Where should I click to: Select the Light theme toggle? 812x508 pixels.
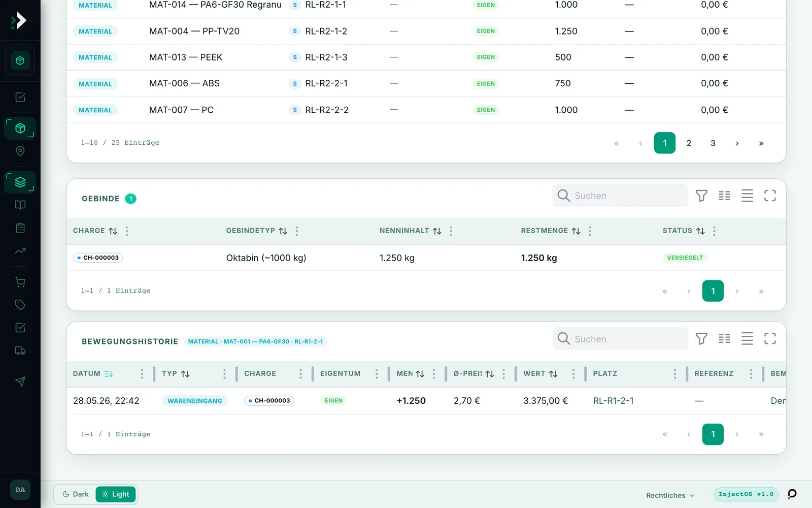coord(116,494)
